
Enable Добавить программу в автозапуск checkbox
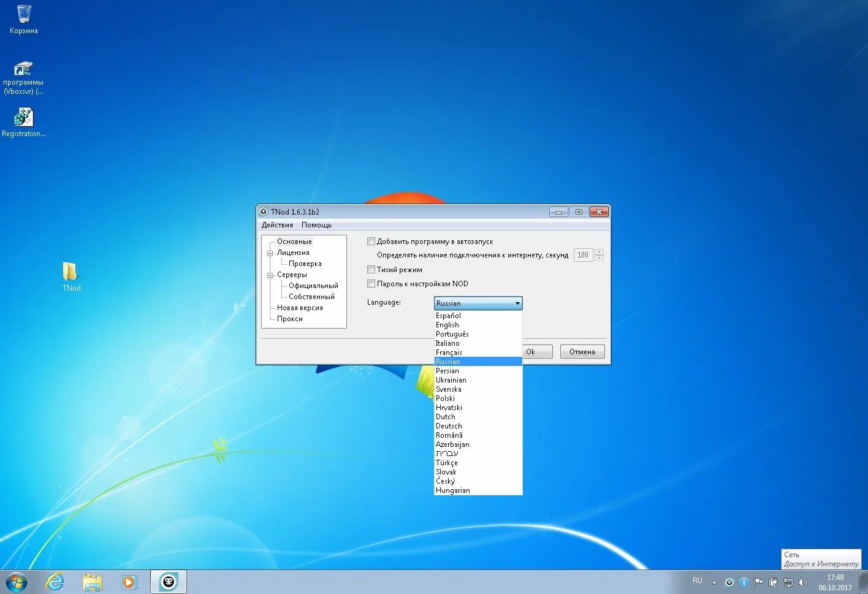click(x=371, y=242)
